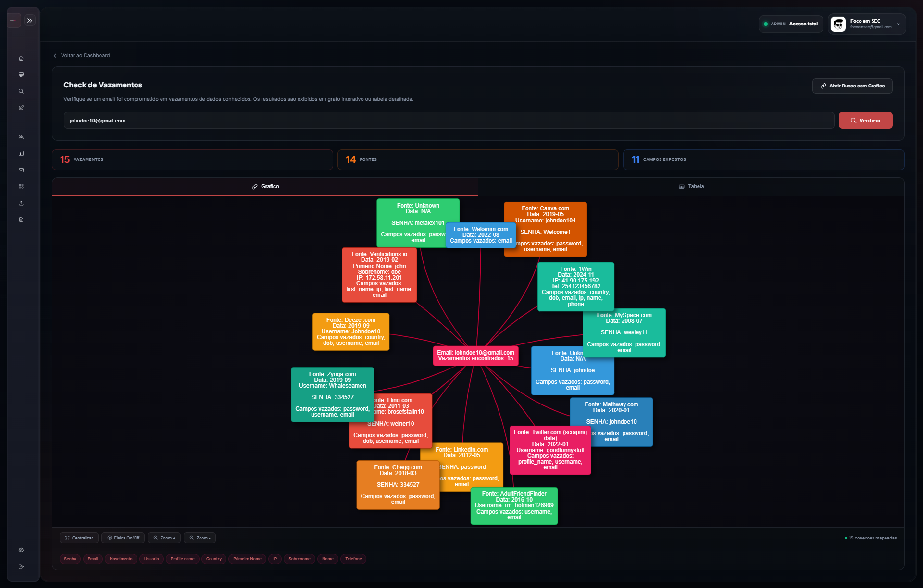
Task: Select the Twitter.com scraping data node
Action: pyautogui.click(x=550, y=450)
